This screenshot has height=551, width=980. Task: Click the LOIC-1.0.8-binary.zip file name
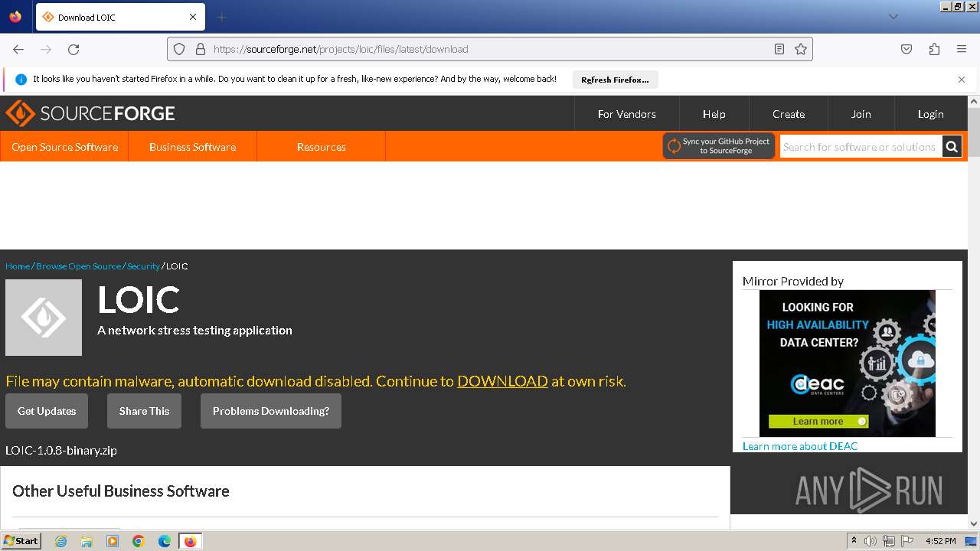click(x=61, y=450)
